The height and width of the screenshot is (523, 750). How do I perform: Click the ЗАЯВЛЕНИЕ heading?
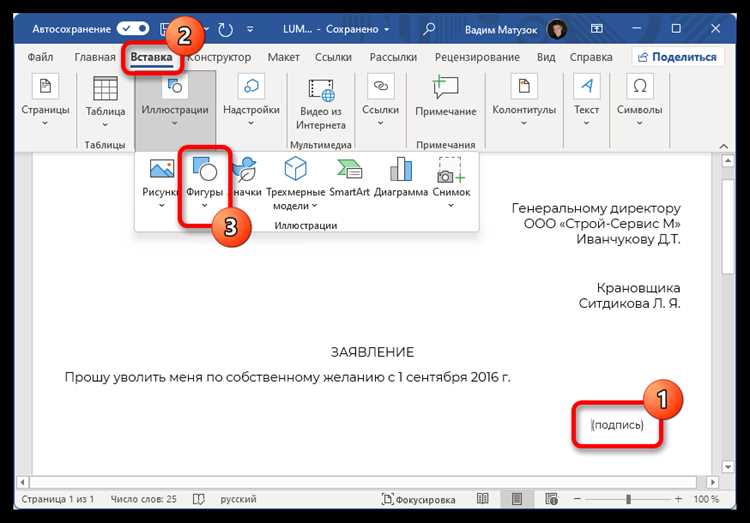click(373, 352)
